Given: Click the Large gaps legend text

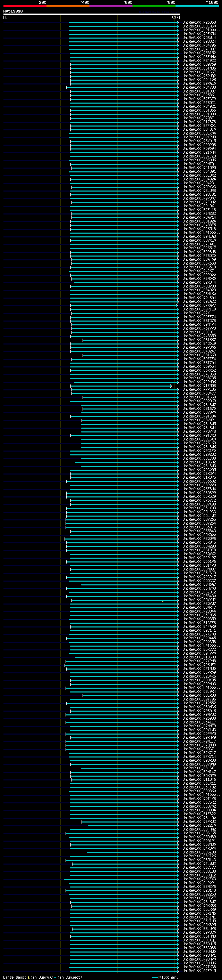Looking at the screenshot, I should 15,977.
